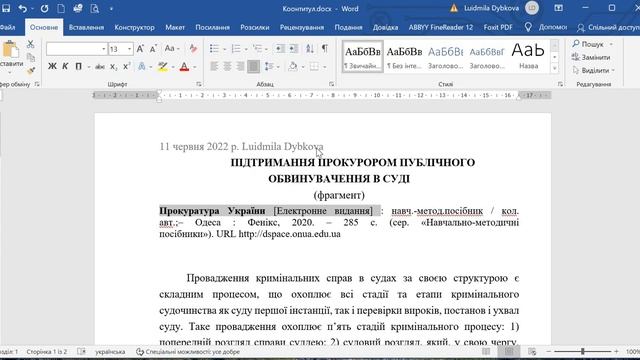Apply Звичайний style
Image resolution: width=640 pixels, height=360 pixels.
[363, 57]
